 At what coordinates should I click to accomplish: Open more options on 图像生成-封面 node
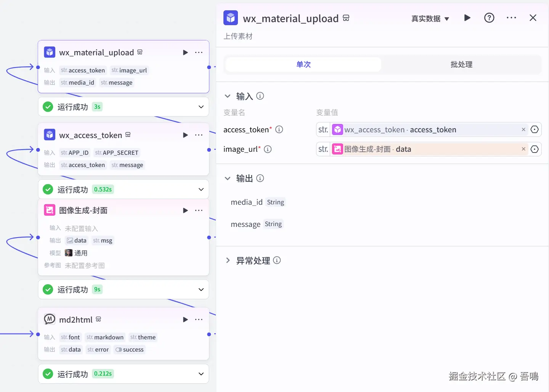(199, 210)
